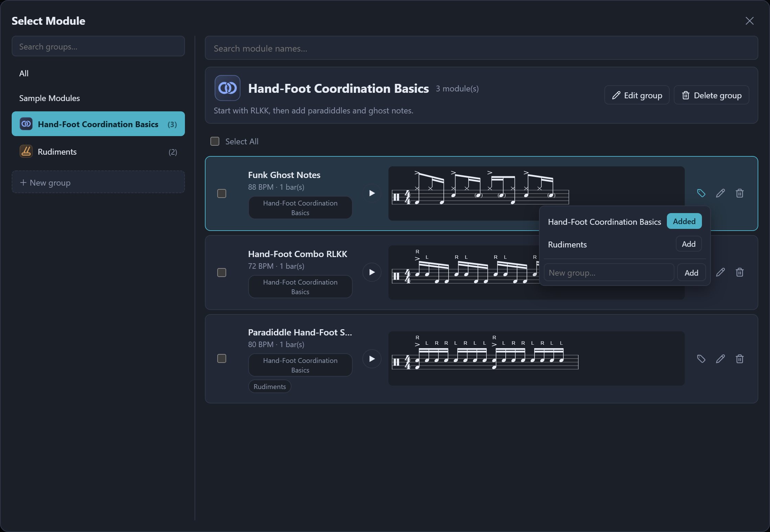Click the group tag under Hand-Foot Combo RLKK
Screen dimensions: 770x532
click(x=300, y=287)
